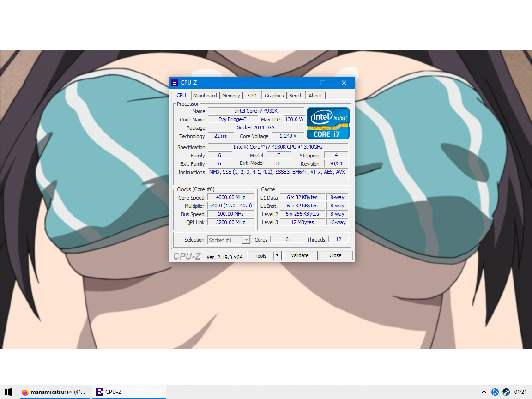Click the 01:21 taskbar clock
The width and height of the screenshot is (532, 399).
(520, 392)
